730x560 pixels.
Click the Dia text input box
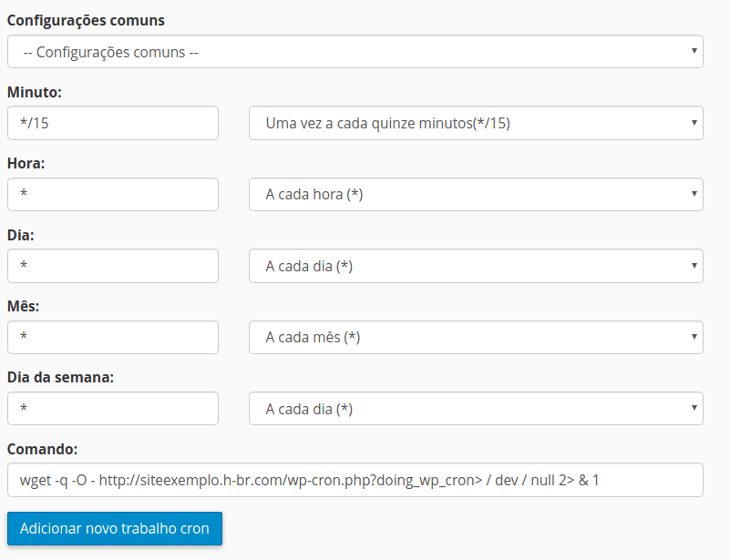pos(113,266)
